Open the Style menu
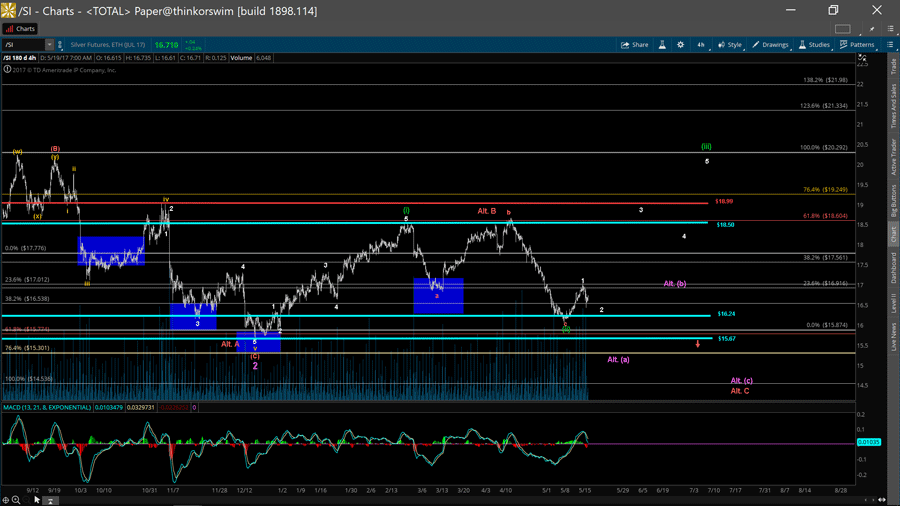Viewport: 900px width, 506px height. point(730,45)
